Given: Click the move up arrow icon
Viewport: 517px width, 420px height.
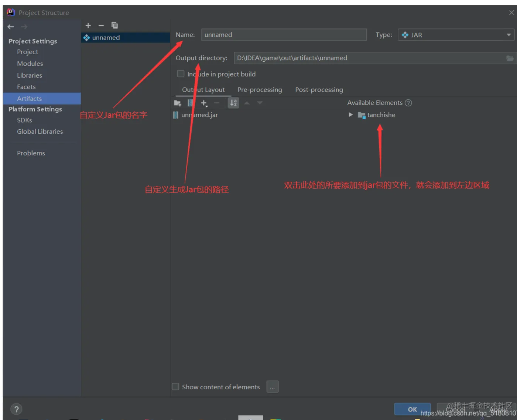Looking at the screenshot, I should (x=247, y=103).
